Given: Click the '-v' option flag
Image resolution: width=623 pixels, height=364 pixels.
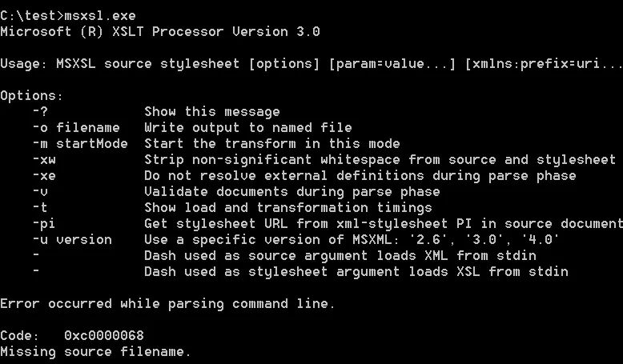Looking at the screenshot, I should (40, 192).
